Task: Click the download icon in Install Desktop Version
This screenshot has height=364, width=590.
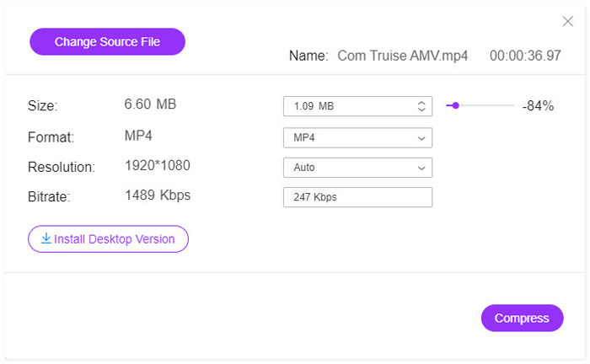Action: click(x=46, y=238)
